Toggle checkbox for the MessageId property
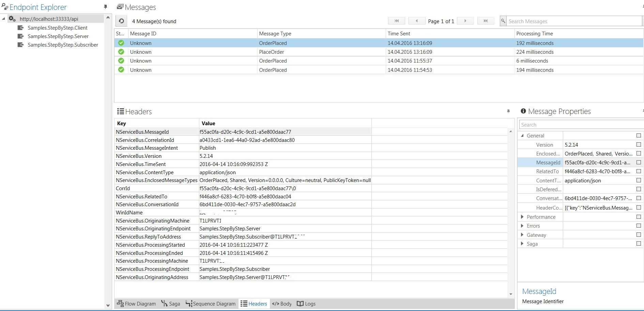The width and height of the screenshot is (644, 311). point(639,162)
